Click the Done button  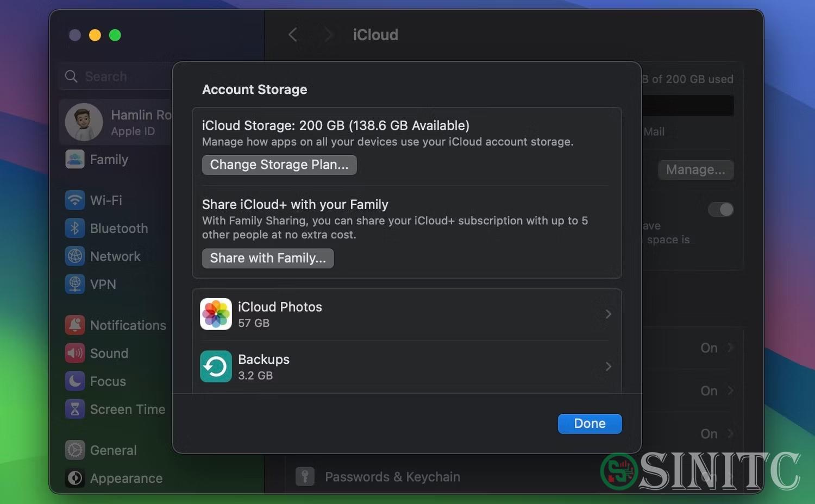[x=590, y=424]
